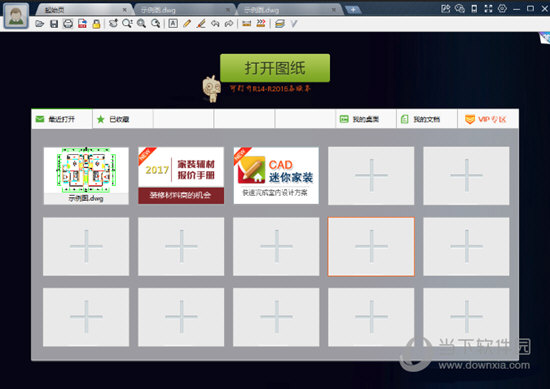Click the export to PDF icon

pos(82,24)
